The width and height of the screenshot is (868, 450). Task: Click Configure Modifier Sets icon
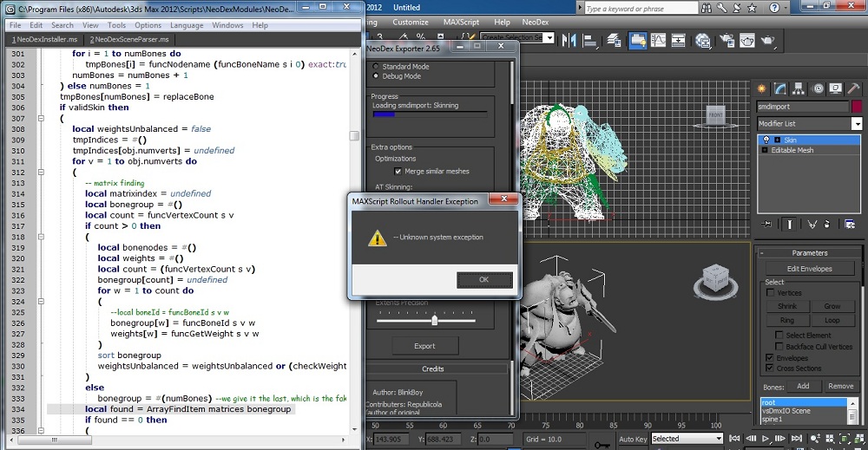[850, 224]
